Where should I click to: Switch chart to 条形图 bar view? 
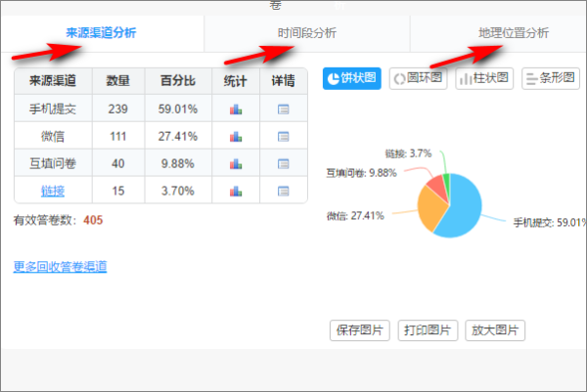coord(551,78)
